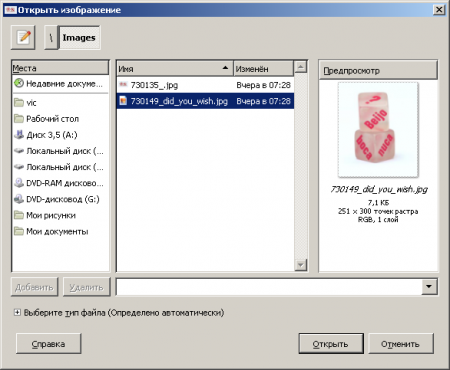Viewport: 450px width, 370px height.
Task: Select 730149_did_you_wish.jpg in the file list
Action: point(205,101)
